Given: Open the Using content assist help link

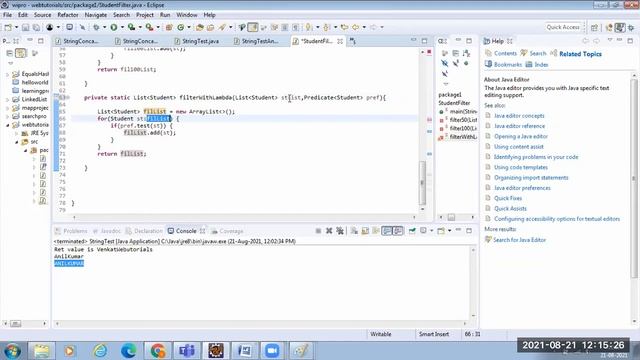Looking at the screenshot, I should coord(518,147).
